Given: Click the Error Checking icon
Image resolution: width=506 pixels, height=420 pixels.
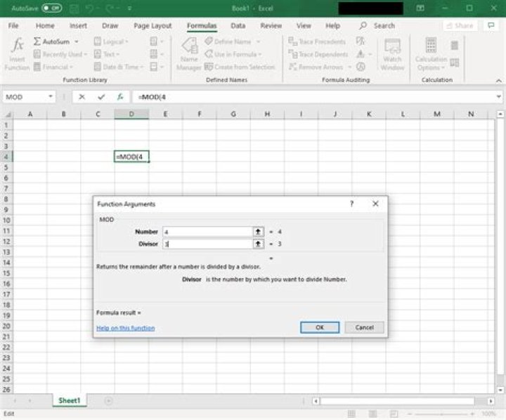Looking at the screenshot, I should coord(361,54).
